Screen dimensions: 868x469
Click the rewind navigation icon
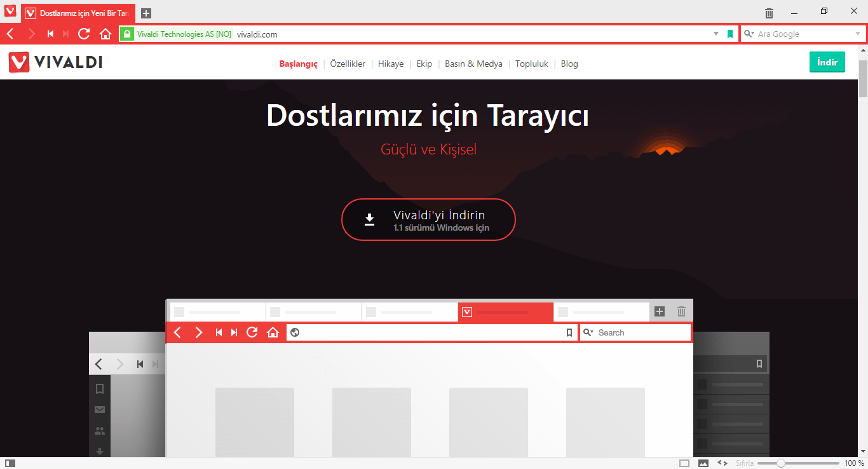(50, 34)
